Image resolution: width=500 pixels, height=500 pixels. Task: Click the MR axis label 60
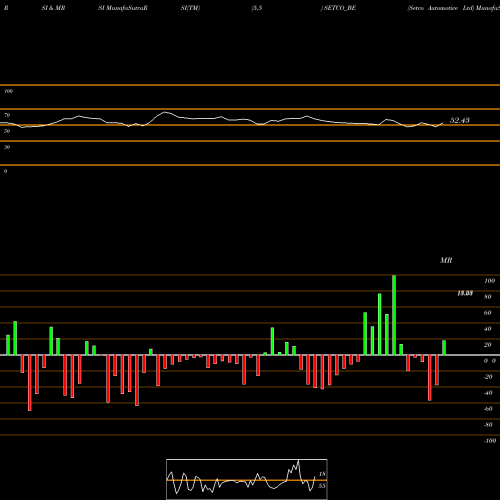(488, 313)
